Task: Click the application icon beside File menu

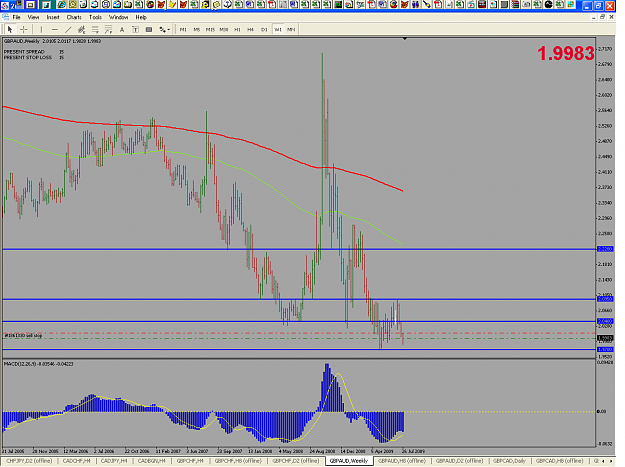Action: click(5, 17)
